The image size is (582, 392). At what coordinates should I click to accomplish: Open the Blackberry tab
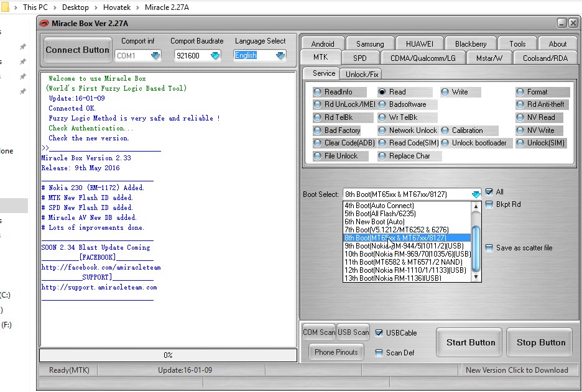click(471, 43)
